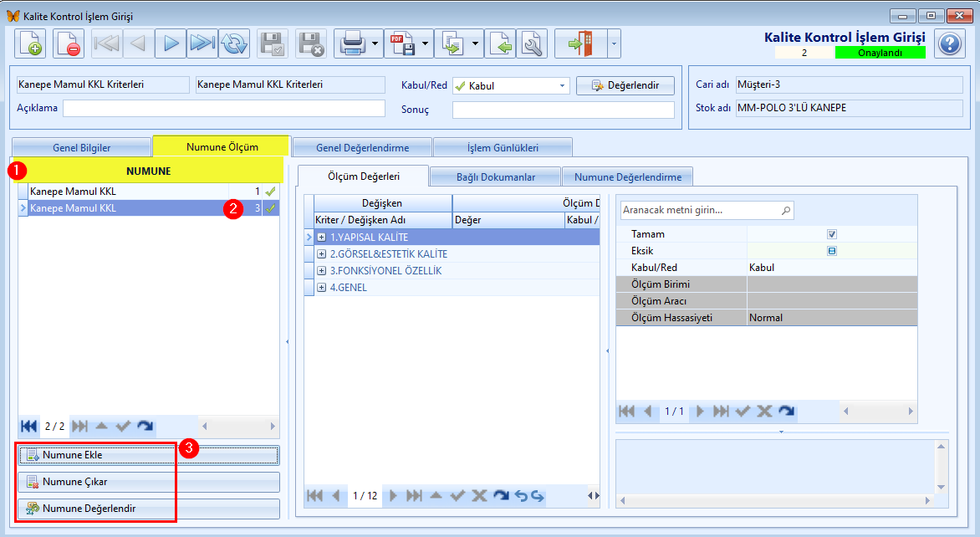Switch to the Bağlı Dokumanlar tab
This screenshot has height=537, width=980.
pyautogui.click(x=496, y=177)
